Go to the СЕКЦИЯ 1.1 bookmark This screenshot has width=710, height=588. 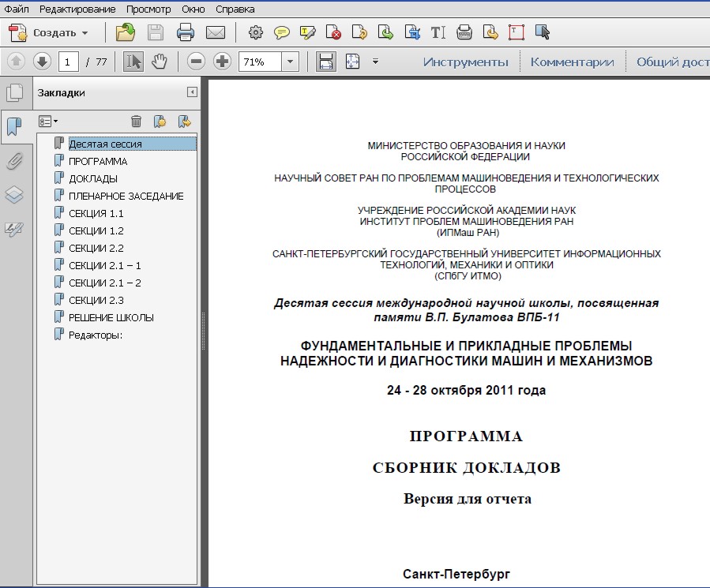tap(96, 213)
